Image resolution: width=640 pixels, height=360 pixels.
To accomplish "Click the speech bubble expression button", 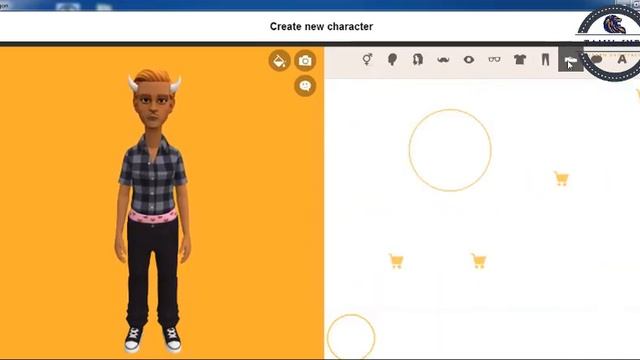I will 305,86.
